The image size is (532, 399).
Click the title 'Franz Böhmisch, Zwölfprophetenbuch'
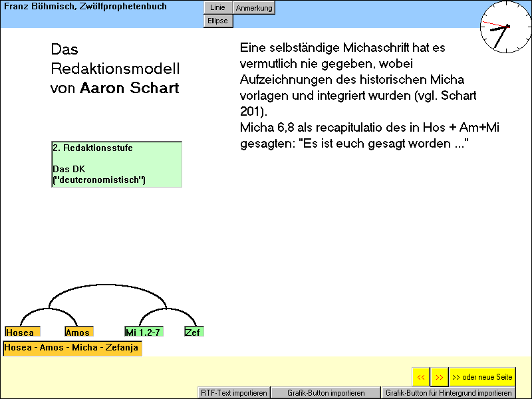pyautogui.click(x=86, y=7)
